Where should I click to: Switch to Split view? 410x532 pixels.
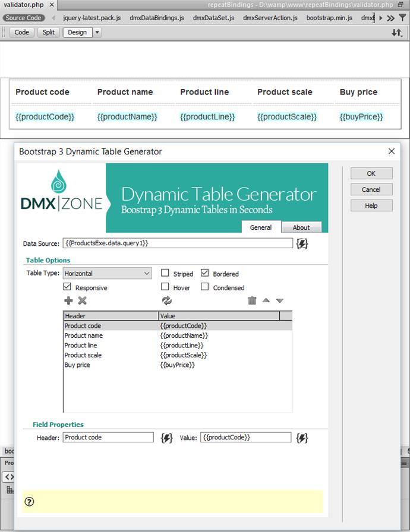49,32
